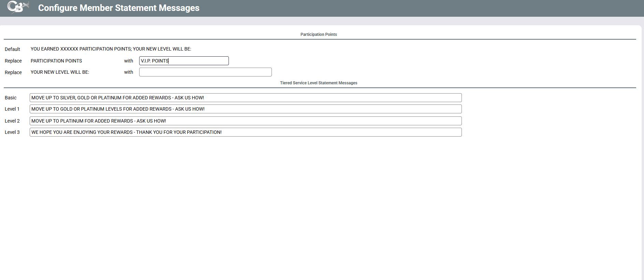
Task: Click the Level 2 tier label
Action: pyautogui.click(x=12, y=121)
